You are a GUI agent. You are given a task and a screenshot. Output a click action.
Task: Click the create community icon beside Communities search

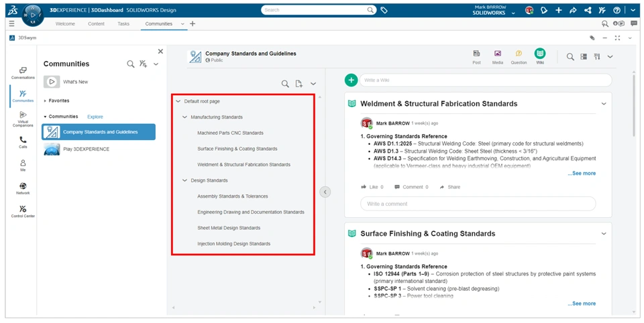pos(143,64)
